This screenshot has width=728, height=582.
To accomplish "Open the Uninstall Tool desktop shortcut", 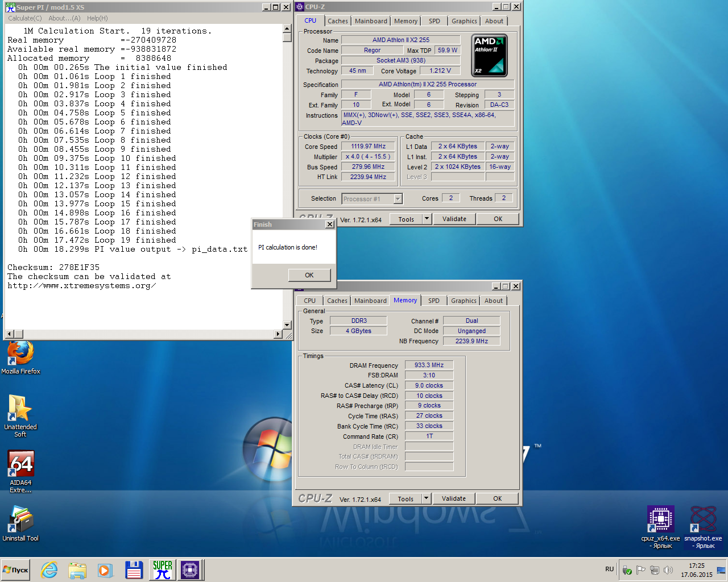I will (x=20, y=523).
